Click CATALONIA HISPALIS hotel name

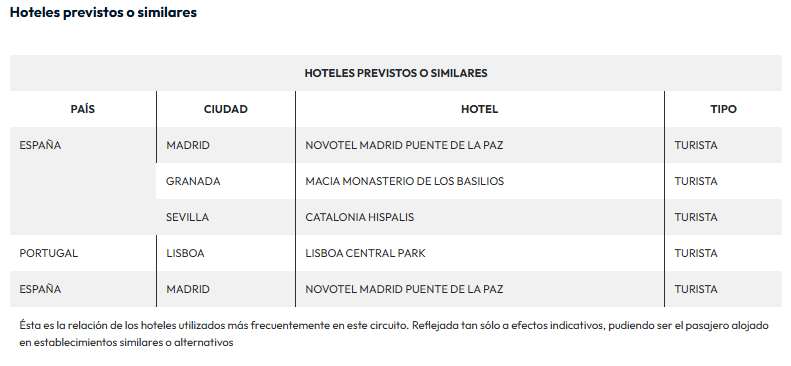point(360,217)
